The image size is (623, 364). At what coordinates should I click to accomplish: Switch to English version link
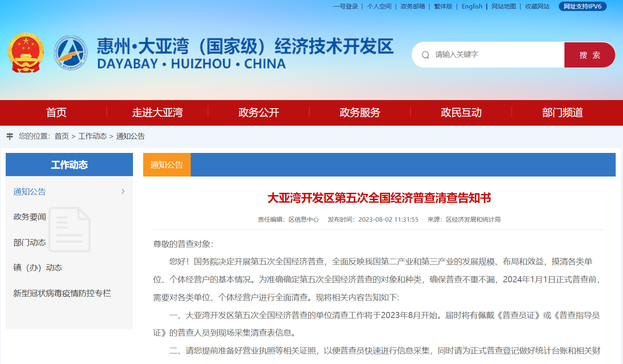coord(472,7)
